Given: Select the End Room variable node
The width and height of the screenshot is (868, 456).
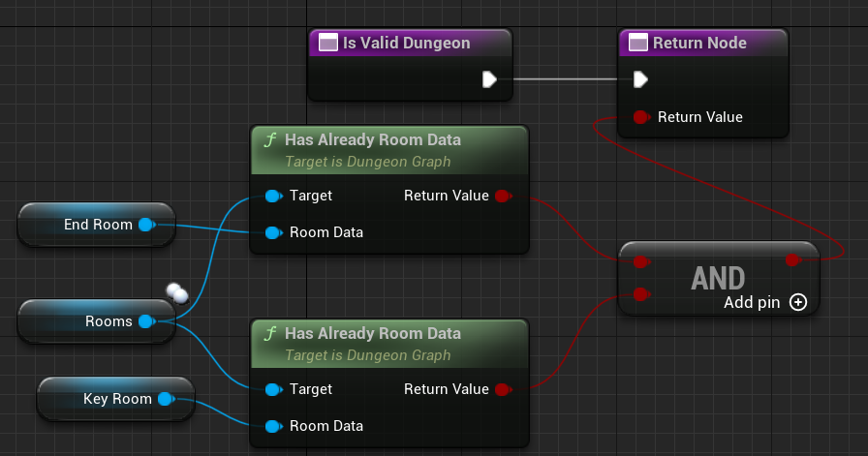Looking at the screenshot, I should click(x=87, y=225).
